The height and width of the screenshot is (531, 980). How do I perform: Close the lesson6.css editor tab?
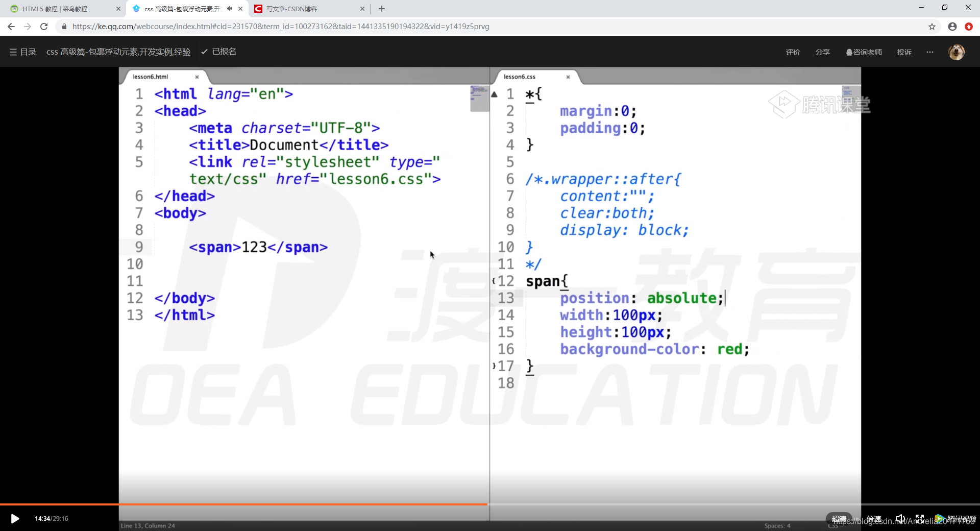[x=568, y=77]
